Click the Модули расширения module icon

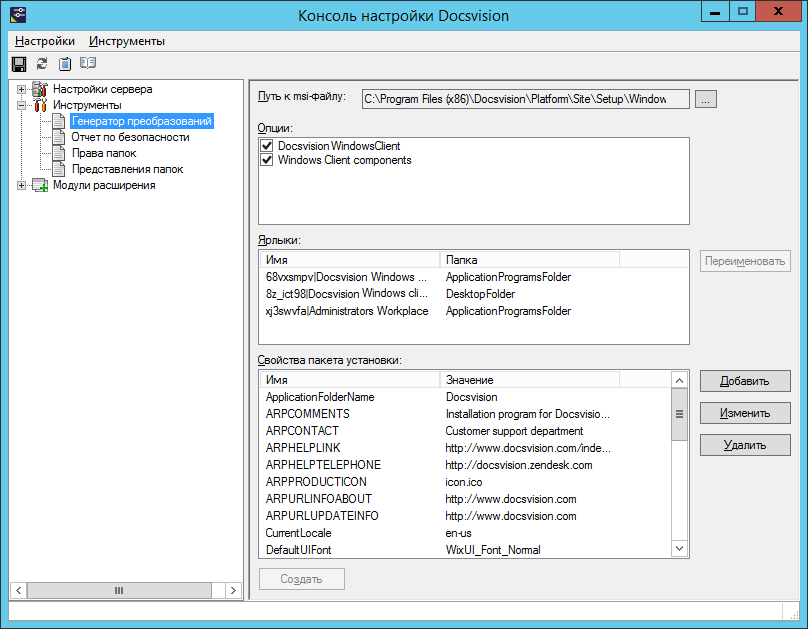tap(40, 185)
